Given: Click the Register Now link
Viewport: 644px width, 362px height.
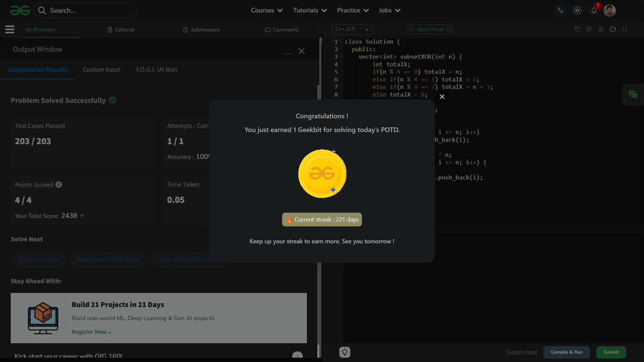Looking at the screenshot, I should [91, 332].
